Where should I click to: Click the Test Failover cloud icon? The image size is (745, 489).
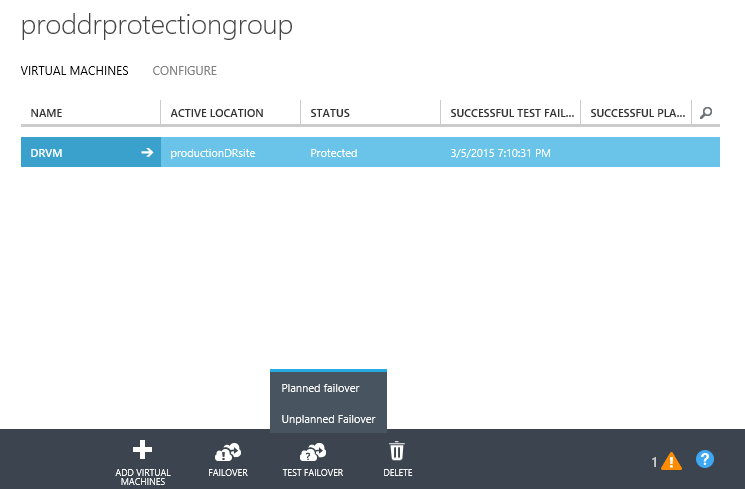click(312, 451)
